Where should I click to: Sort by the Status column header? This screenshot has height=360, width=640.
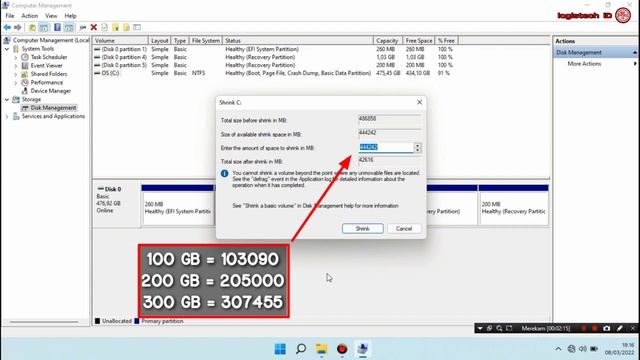pyautogui.click(x=298, y=41)
